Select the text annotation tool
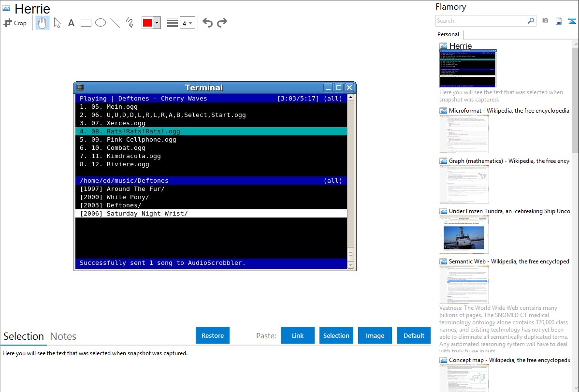This screenshot has width=579, height=392. pyautogui.click(x=71, y=23)
